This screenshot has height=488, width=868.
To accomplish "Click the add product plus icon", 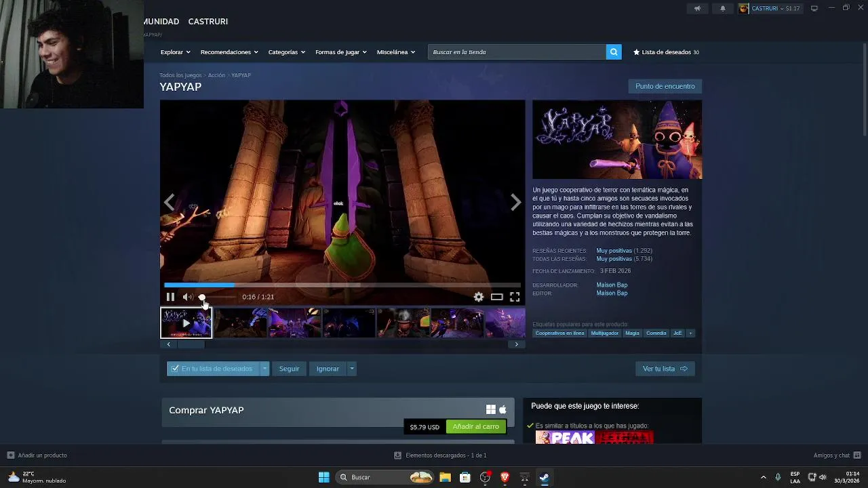I will [x=10, y=455].
